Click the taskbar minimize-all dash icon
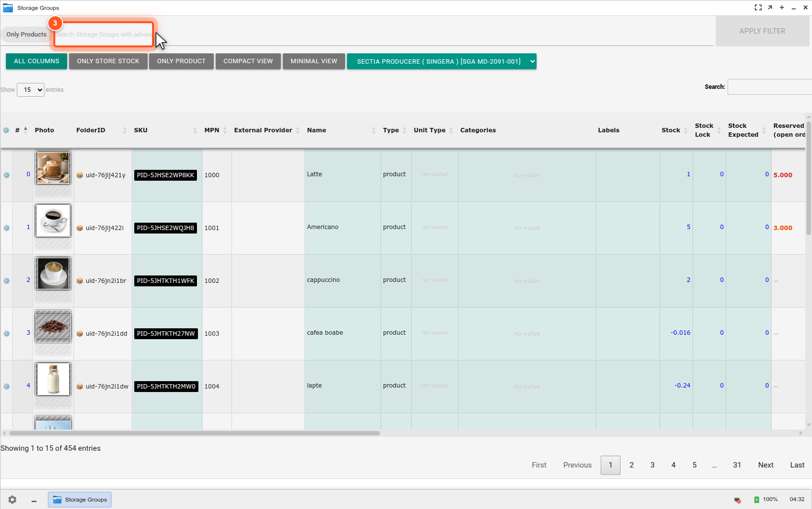 (x=34, y=501)
